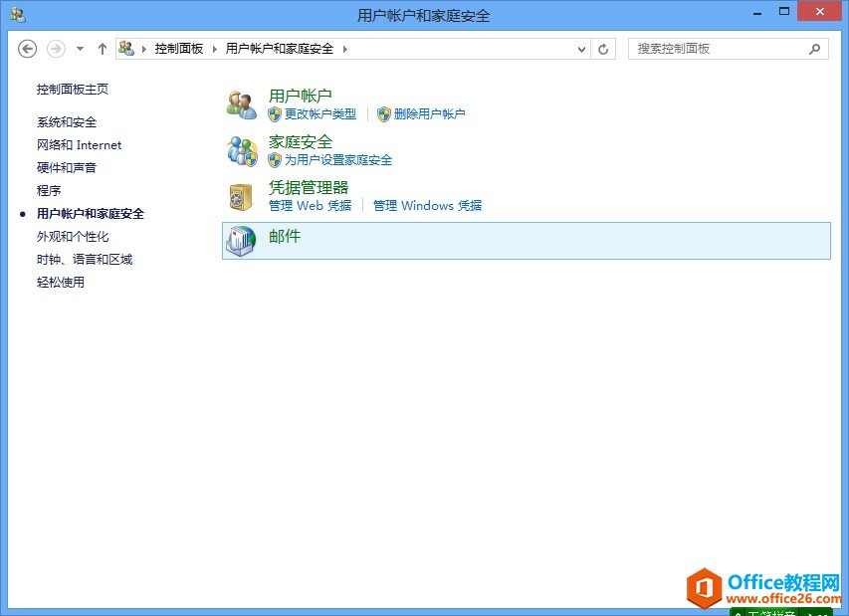Open 家庭安全 (Family Safety) icon

click(x=301, y=140)
